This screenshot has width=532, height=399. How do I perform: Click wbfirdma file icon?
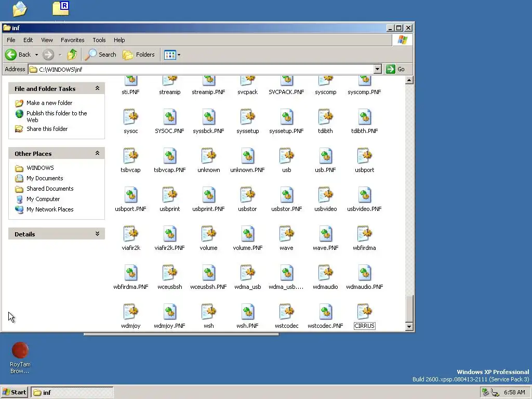point(364,234)
